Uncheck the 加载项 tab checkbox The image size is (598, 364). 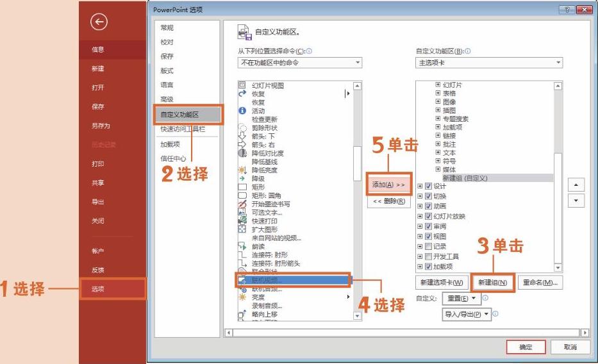click(428, 267)
